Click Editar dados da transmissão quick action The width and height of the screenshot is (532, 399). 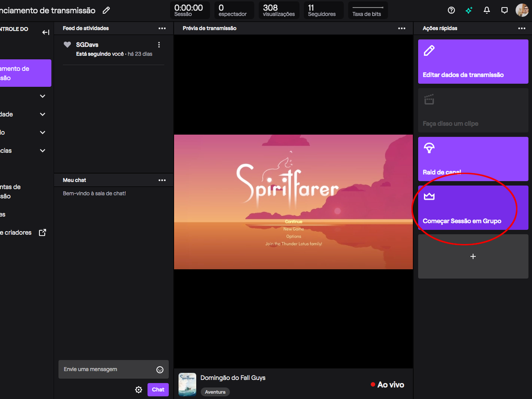point(473,61)
